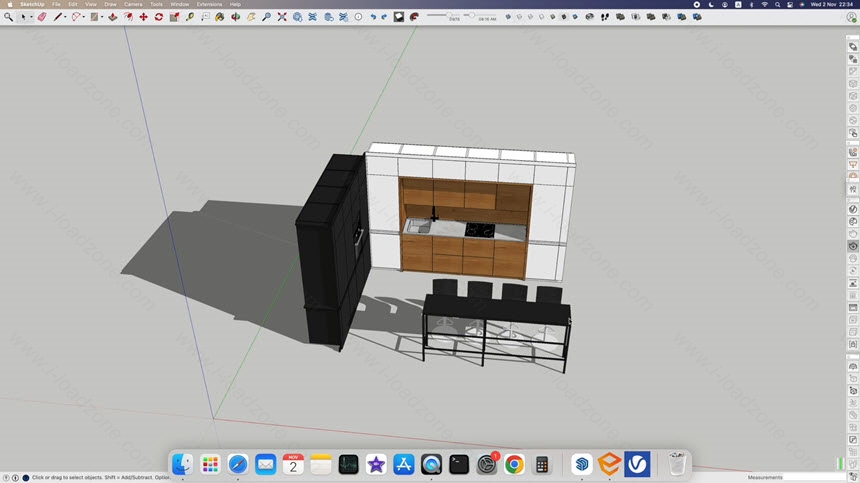Toggle Back Edges style
The width and height of the screenshot is (860, 483).
pos(519,17)
